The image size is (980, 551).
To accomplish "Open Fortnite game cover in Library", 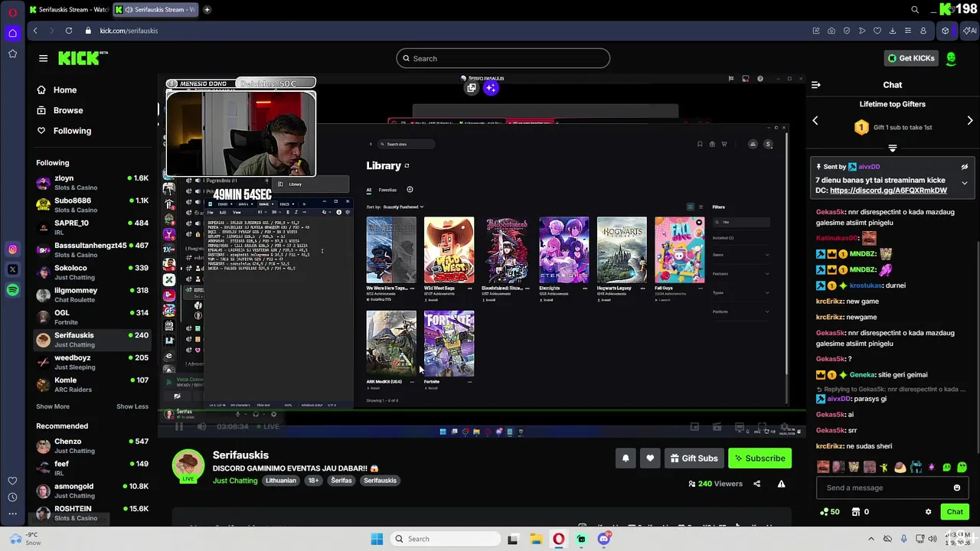I will 449,344.
